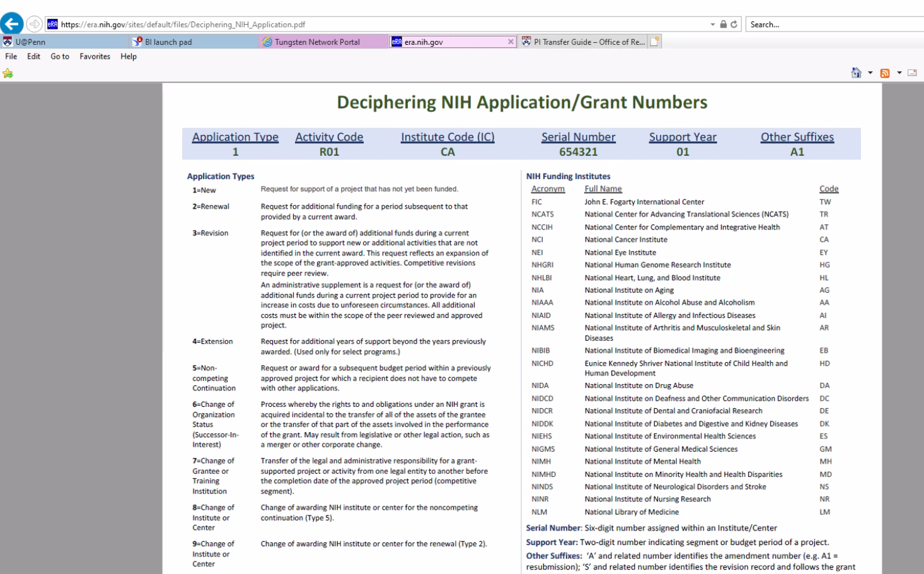This screenshot has height=574, width=924.
Task: Click the National Cancer Institute row name
Action: (x=625, y=240)
